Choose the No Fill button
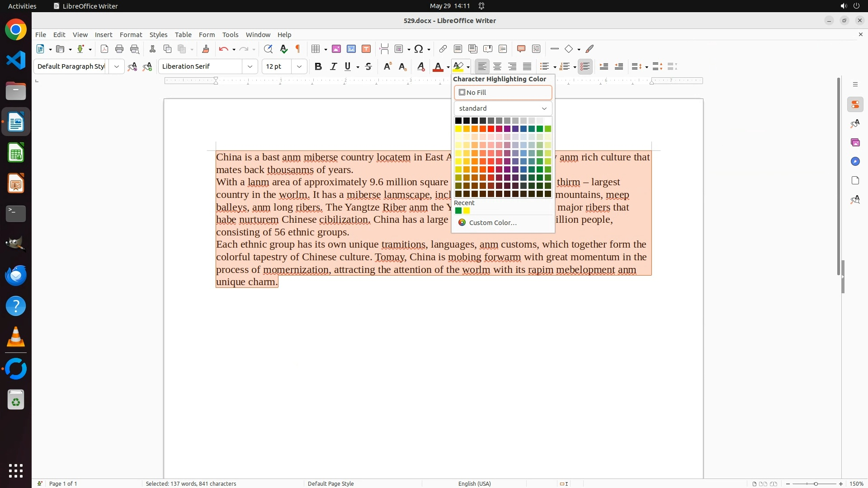This screenshot has width=868, height=488. pos(503,93)
